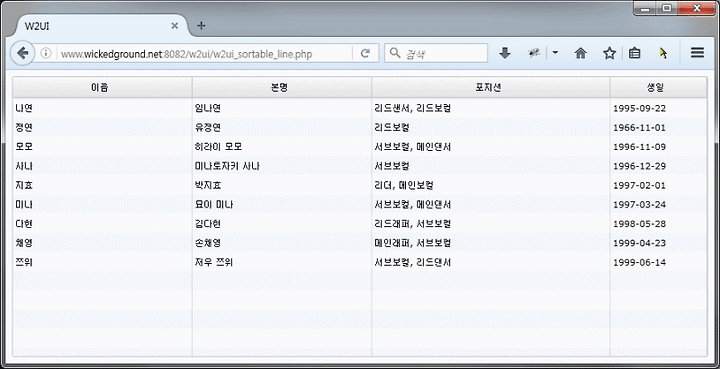Screen dimensions: 720x369
Task: Expand the extension dropdown arrow
Action: coord(555,53)
